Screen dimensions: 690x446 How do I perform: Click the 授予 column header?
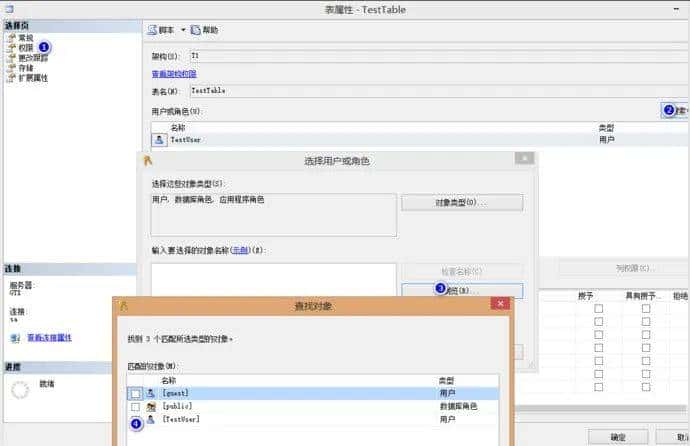585,296
